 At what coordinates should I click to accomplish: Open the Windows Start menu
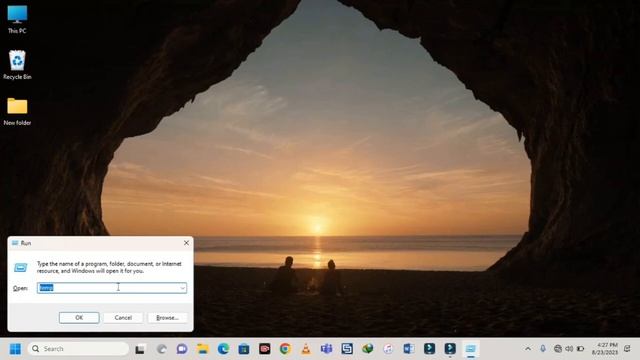[15, 349]
